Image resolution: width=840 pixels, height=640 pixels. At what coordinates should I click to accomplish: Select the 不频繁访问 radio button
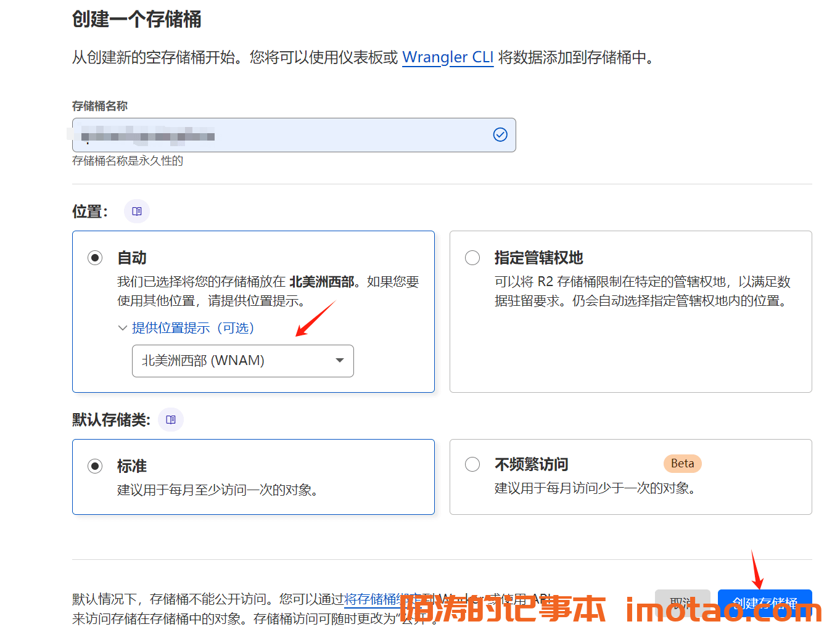click(x=472, y=464)
